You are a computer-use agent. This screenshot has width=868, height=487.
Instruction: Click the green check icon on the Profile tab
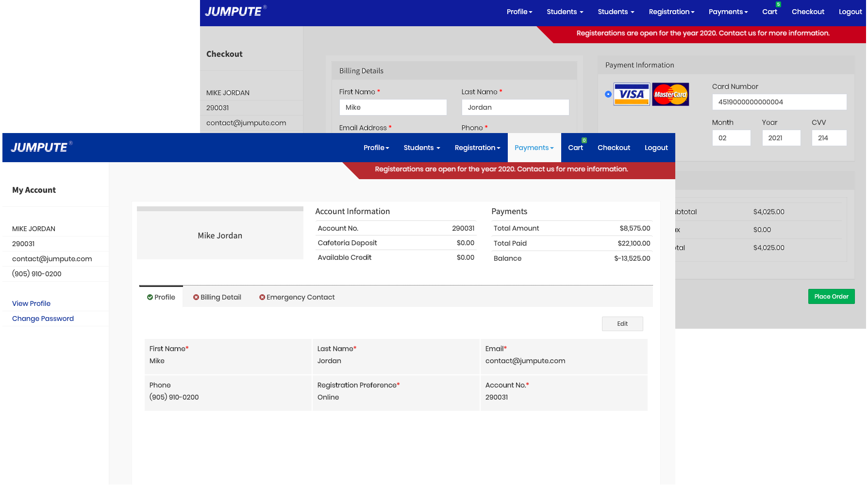click(x=150, y=297)
